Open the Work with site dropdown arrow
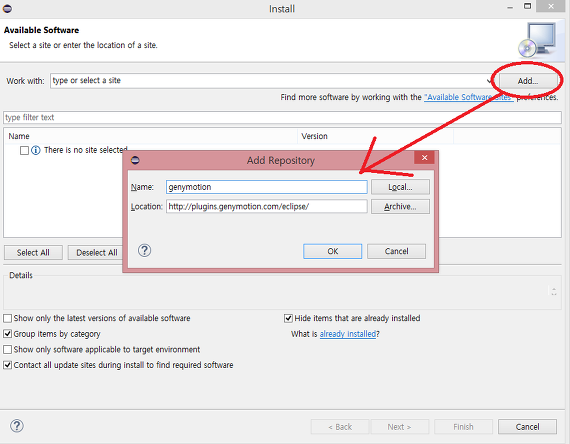Image resolution: width=570 pixels, height=444 pixels. click(489, 81)
